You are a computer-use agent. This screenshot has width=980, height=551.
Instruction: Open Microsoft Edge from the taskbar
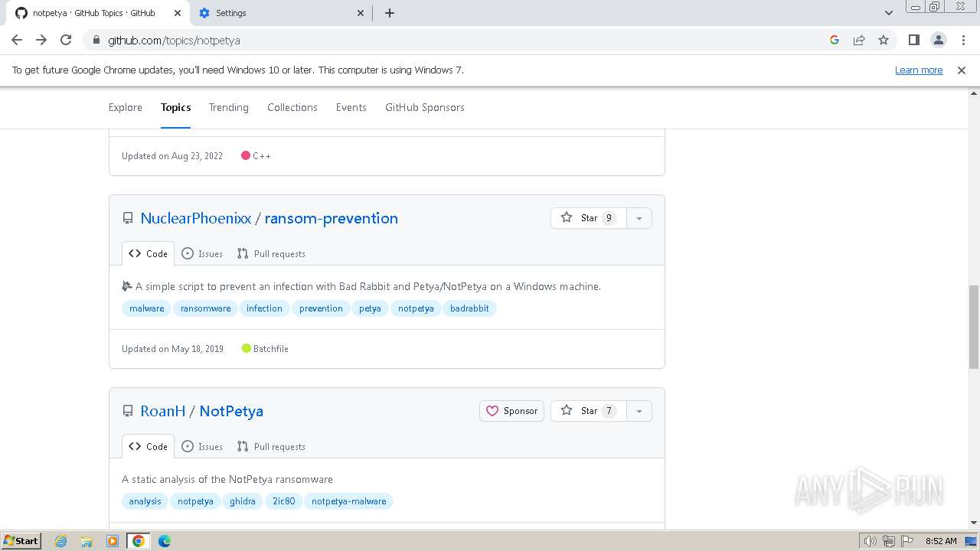[165, 541]
